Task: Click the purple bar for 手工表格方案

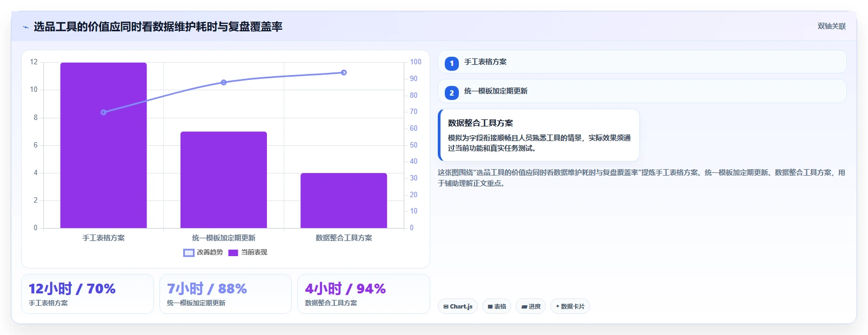Action: [x=103, y=145]
